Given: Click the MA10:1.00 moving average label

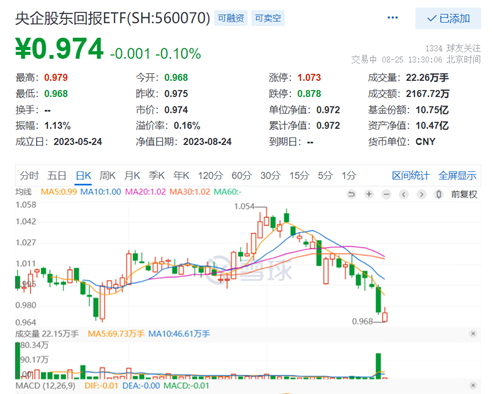Looking at the screenshot, I should tap(101, 192).
